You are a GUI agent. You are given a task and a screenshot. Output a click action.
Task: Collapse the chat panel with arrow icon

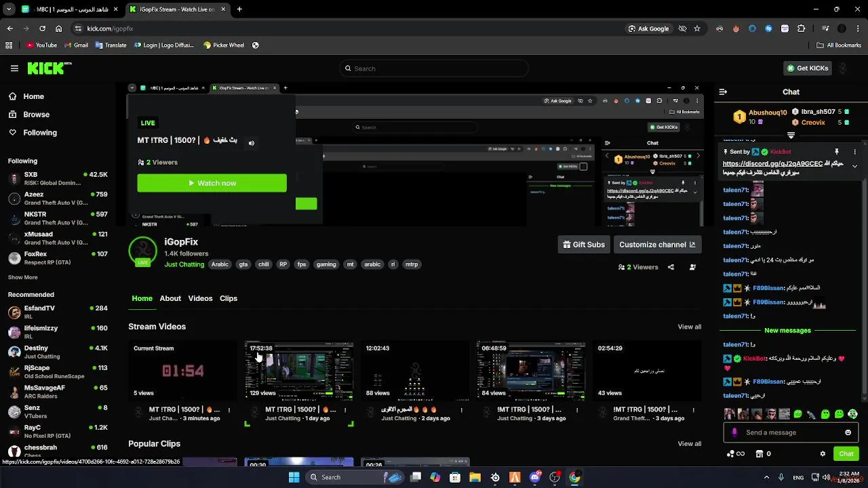(723, 91)
